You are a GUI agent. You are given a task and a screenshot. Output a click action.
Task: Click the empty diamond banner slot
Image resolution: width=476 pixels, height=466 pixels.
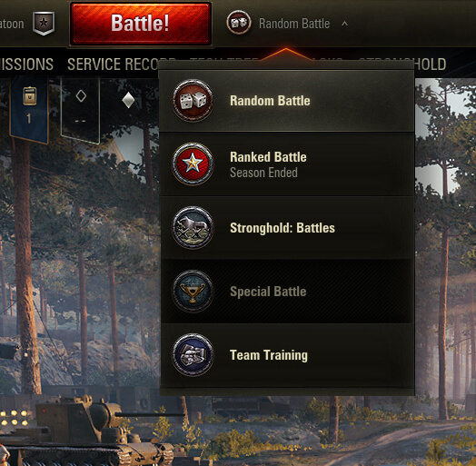point(81,109)
